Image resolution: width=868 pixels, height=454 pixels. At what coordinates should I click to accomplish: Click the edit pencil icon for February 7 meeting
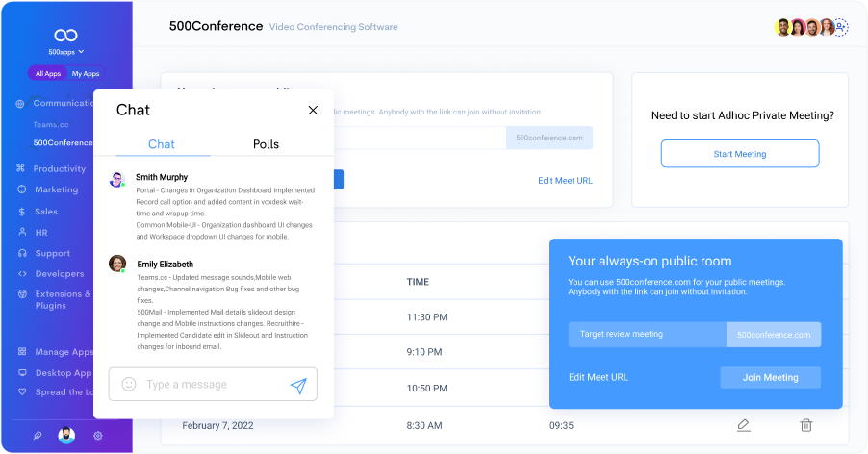coord(743,424)
